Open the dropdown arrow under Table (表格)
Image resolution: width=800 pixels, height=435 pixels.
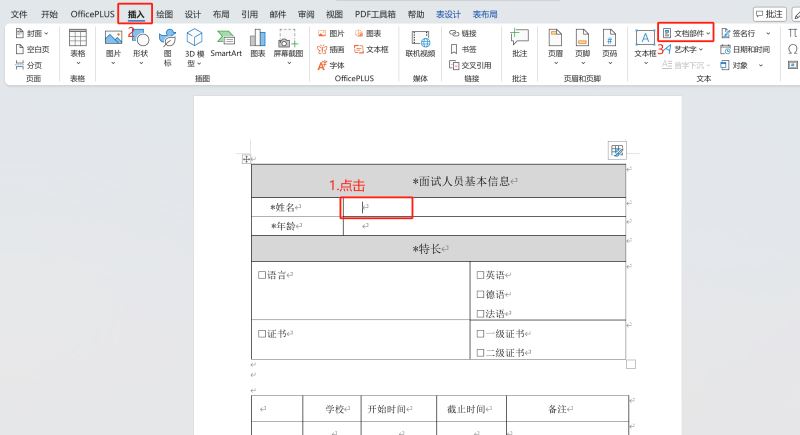tap(78, 63)
